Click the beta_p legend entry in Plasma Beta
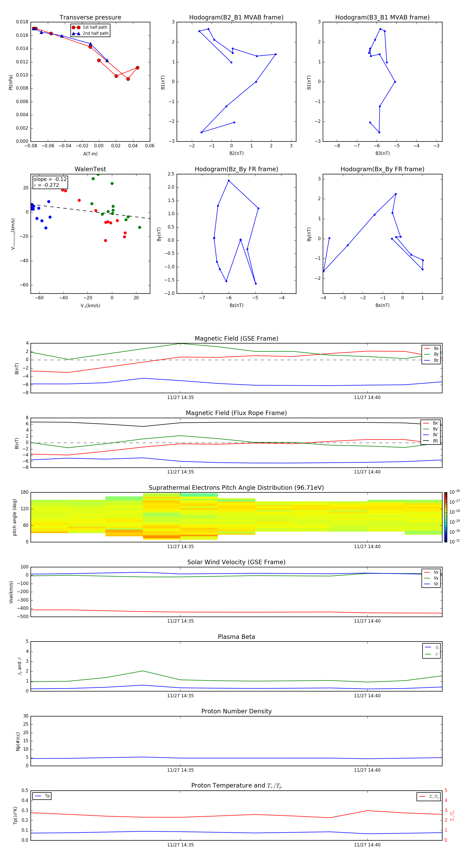Image resolution: width=473 pixels, height=868 pixels. tap(431, 647)
